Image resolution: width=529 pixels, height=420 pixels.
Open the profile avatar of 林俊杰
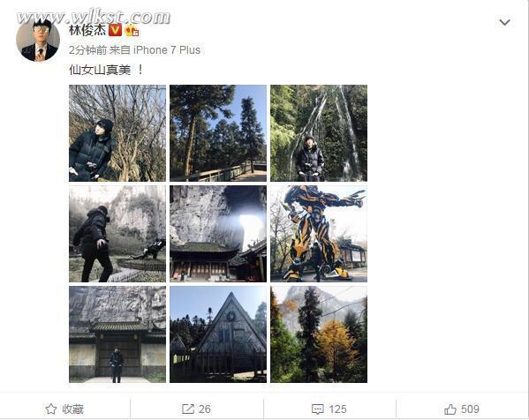click(38, 41)
